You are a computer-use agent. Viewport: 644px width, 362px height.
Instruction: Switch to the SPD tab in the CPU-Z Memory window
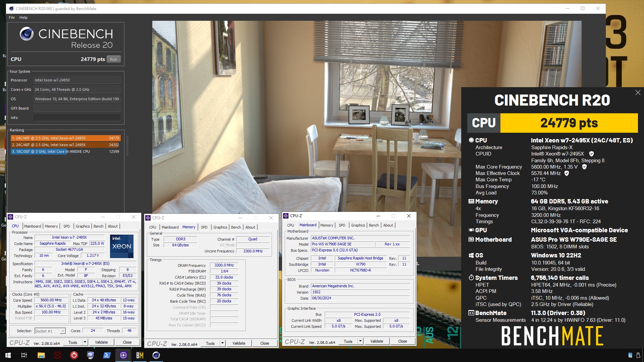(x=204, y=227)
